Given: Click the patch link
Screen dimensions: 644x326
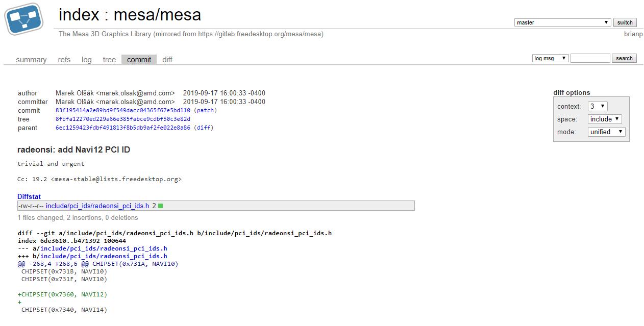Looking at the screenshot, I should pyautogui.click(x=206, y=110).
